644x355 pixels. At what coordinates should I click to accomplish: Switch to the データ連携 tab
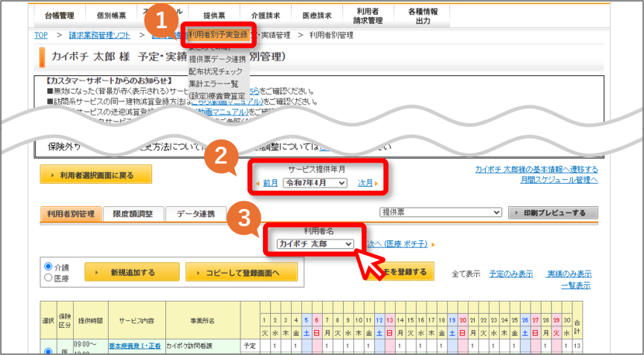196,214
